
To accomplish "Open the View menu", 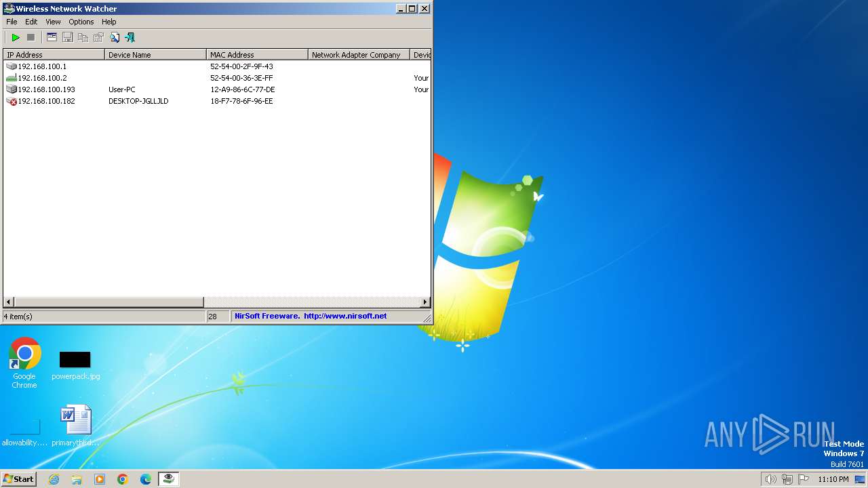I will (x=53, y=22).
